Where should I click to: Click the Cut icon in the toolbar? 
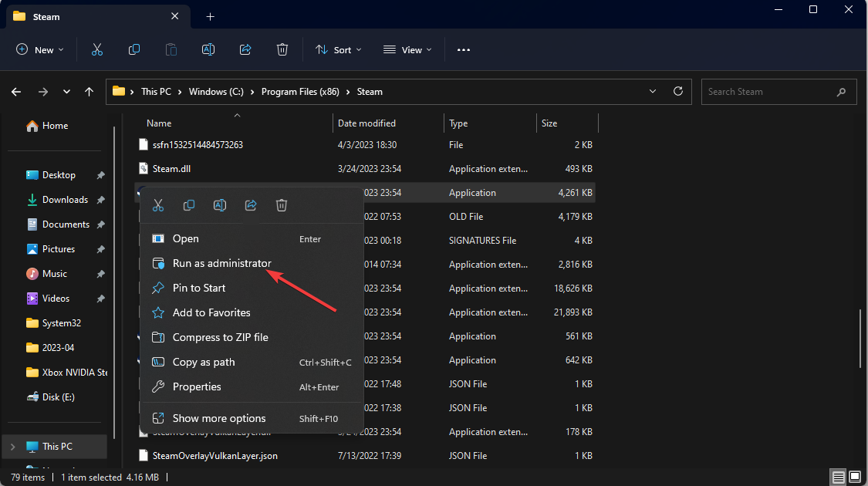[x=97, y=50]
